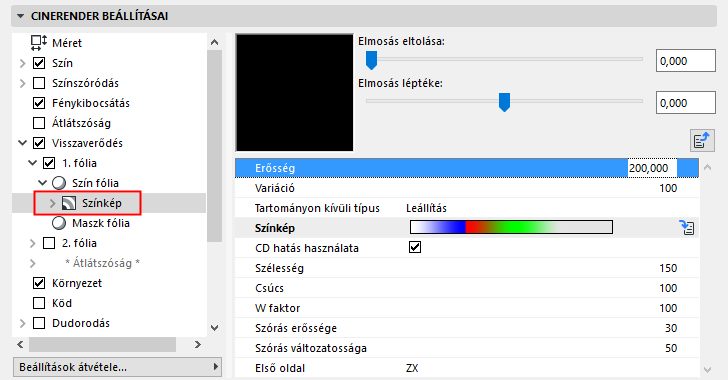Click the Leállítás out-of-range type value
This screenshot has height=380, width=728.
426,208
